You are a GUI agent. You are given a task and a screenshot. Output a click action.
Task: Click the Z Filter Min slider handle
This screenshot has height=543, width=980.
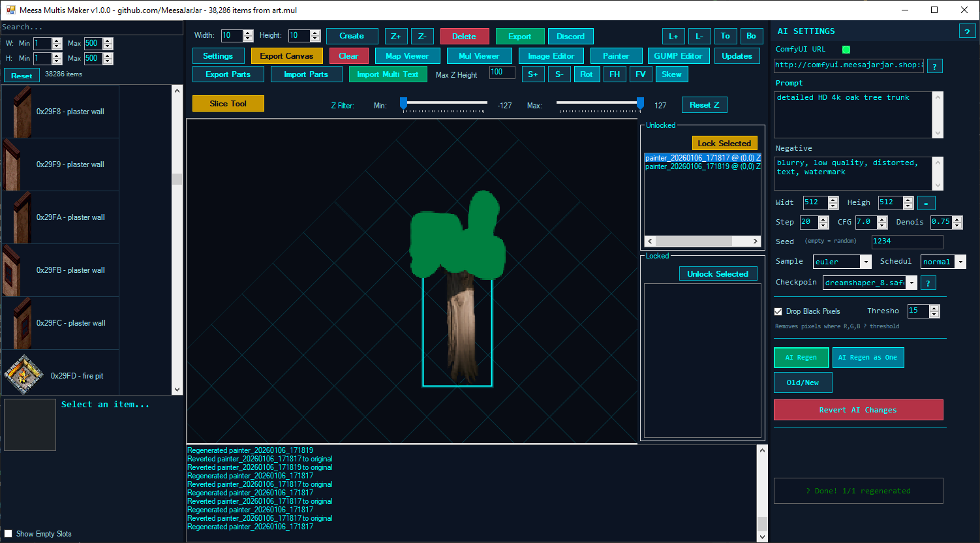click(404, 103)
